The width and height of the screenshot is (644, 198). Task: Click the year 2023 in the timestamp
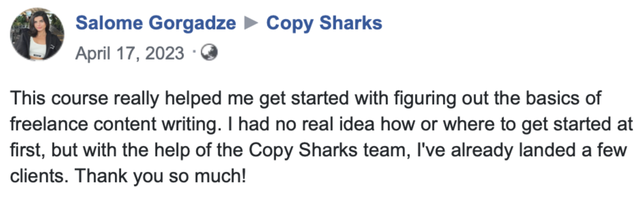[164, 53]
